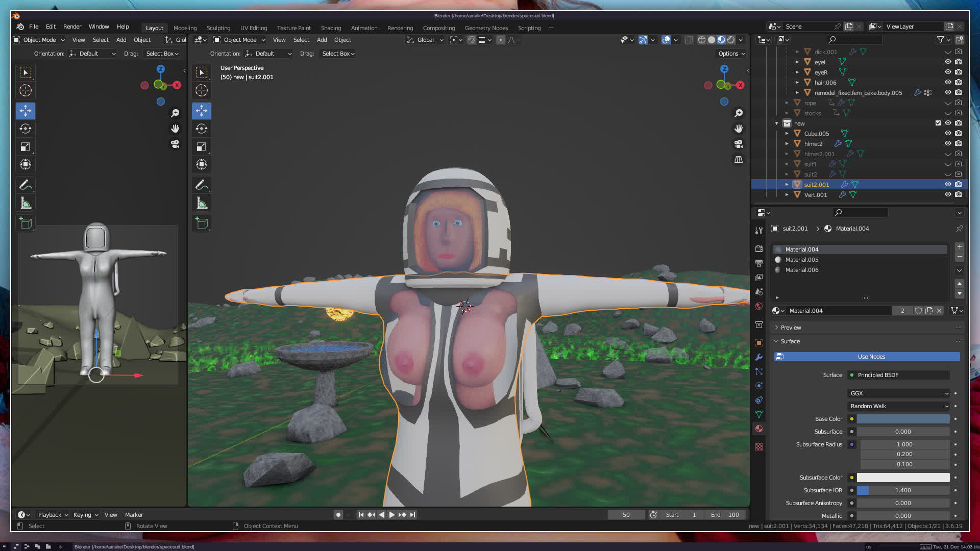Screen dimensions: 980x551
Task: Click the Subsurface Color swatch
Action: click(x=902, y=478)
